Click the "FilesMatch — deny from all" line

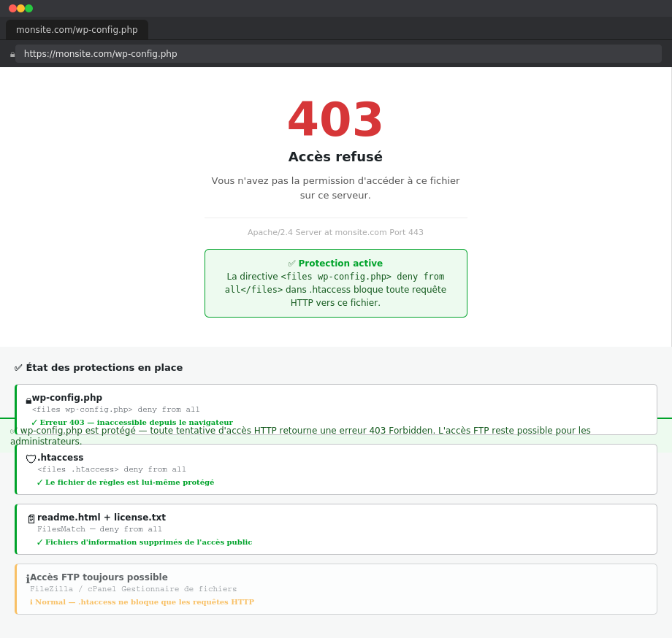pos(100,529)
